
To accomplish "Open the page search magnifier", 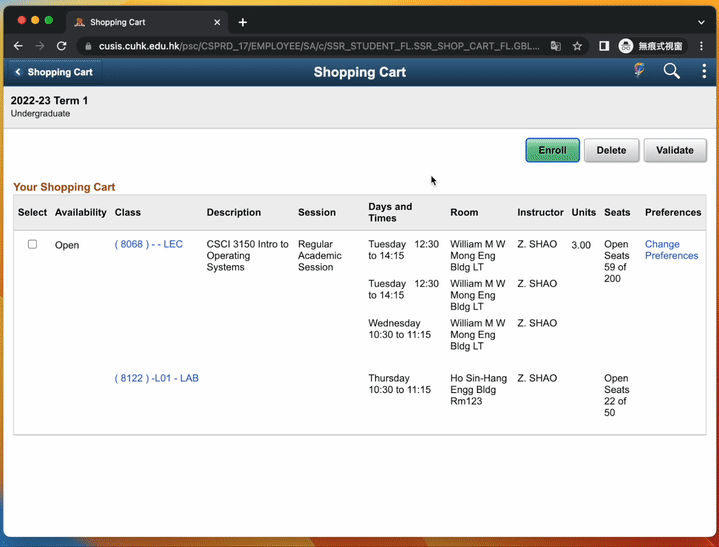I will click(x=671, y=71).
